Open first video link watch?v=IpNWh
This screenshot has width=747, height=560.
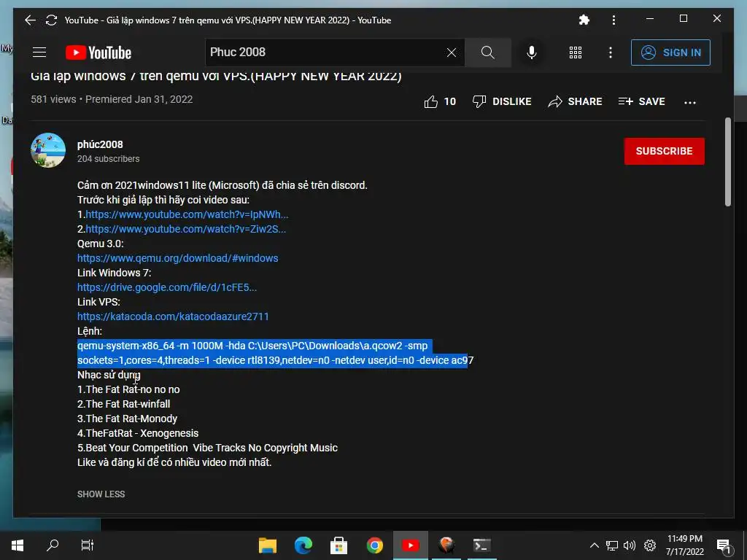187,214
